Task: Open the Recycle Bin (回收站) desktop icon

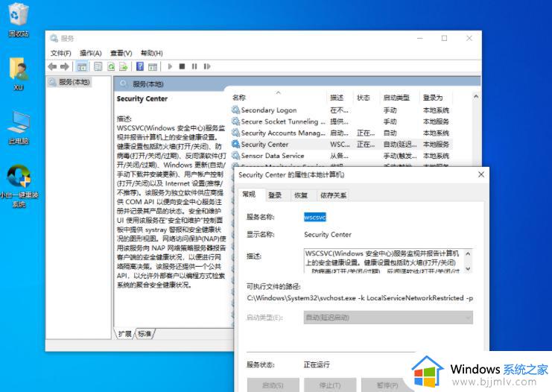Action: click(18, 19)
